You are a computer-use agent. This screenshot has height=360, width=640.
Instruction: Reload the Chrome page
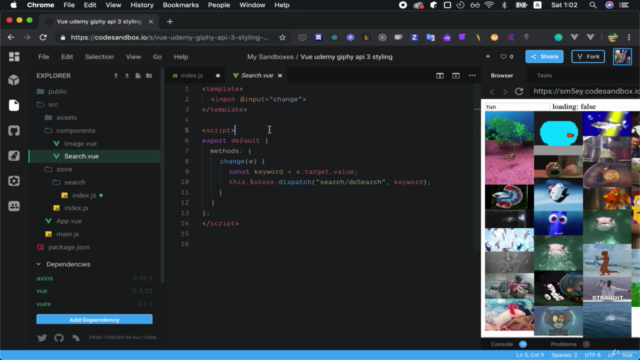click(43, 38)
